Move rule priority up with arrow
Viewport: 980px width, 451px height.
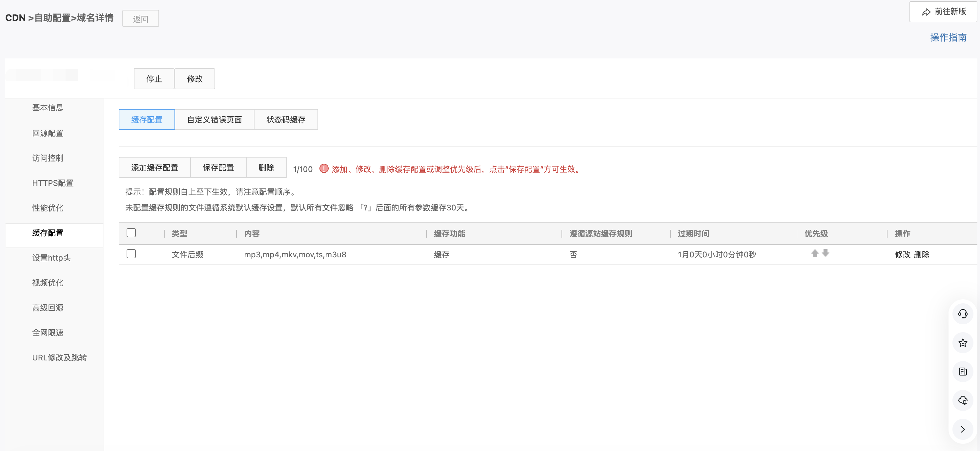(814, 253)
